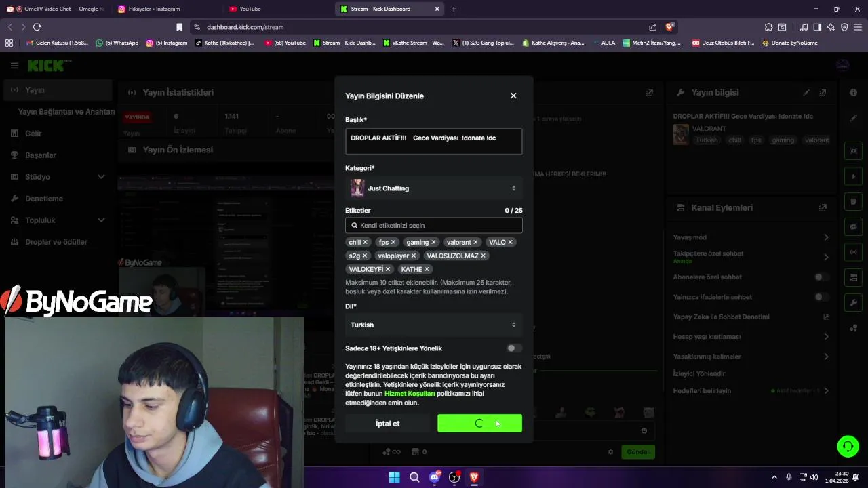Open green support chat bubble
Viewport: 868px width, 488px height.
[848, 446]
